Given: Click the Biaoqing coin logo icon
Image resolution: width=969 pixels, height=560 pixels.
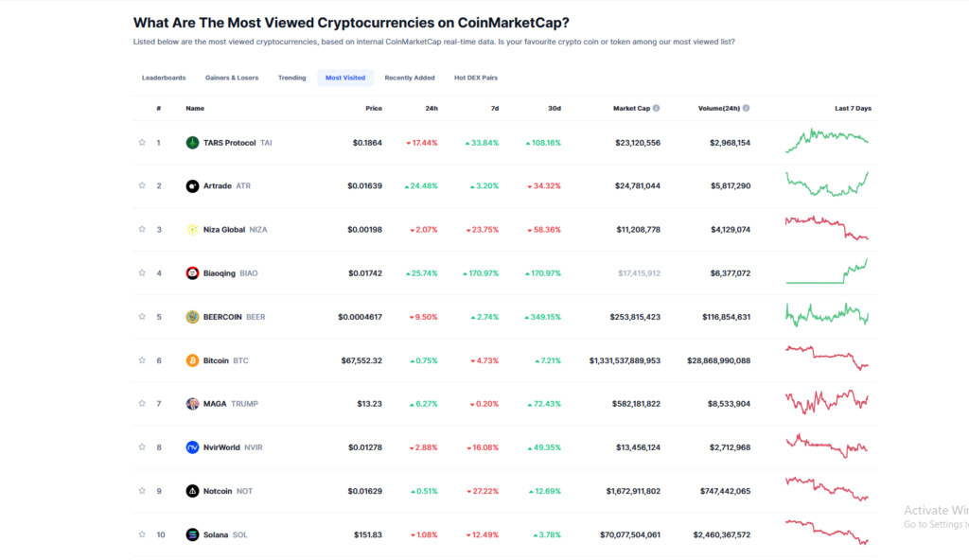Looking at the screenshot, I should pyautogui.click(x=192, y=273).
